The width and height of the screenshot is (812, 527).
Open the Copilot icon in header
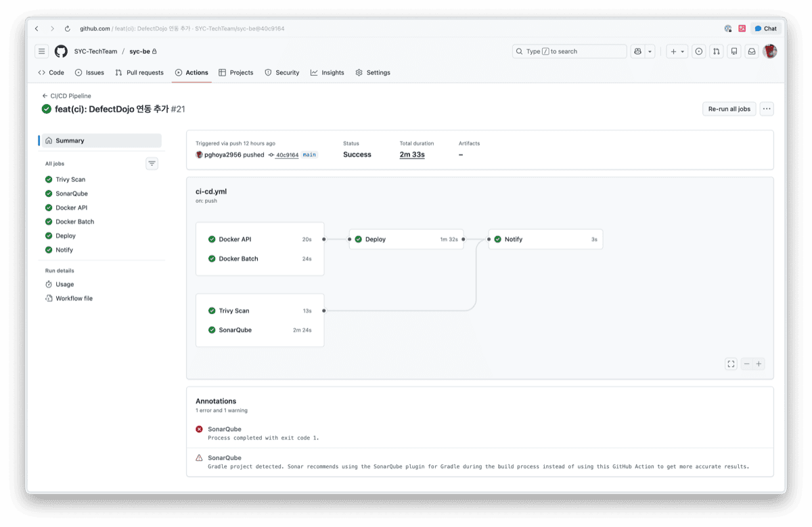637,51
